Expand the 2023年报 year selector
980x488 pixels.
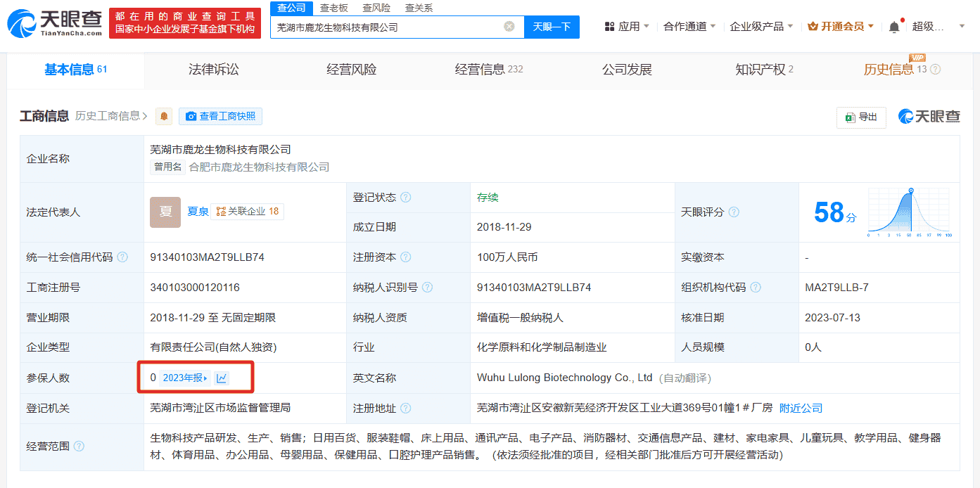click(x=185, y=378)
